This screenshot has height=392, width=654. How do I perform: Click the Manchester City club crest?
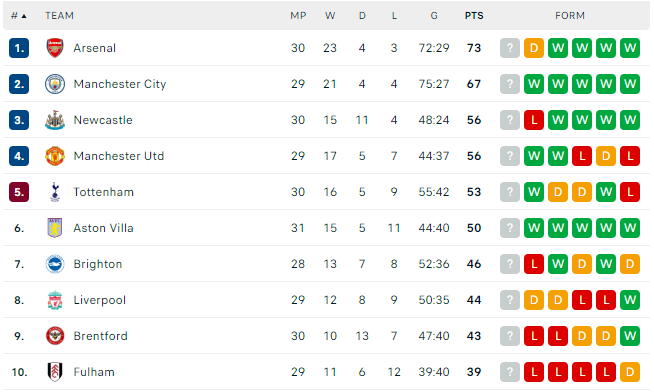(55, 84)
